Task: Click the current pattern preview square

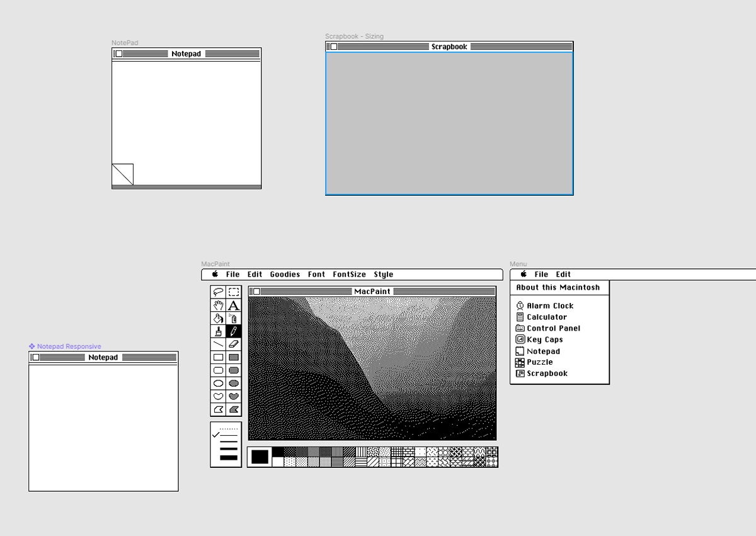Action: [x=260, y=457]
